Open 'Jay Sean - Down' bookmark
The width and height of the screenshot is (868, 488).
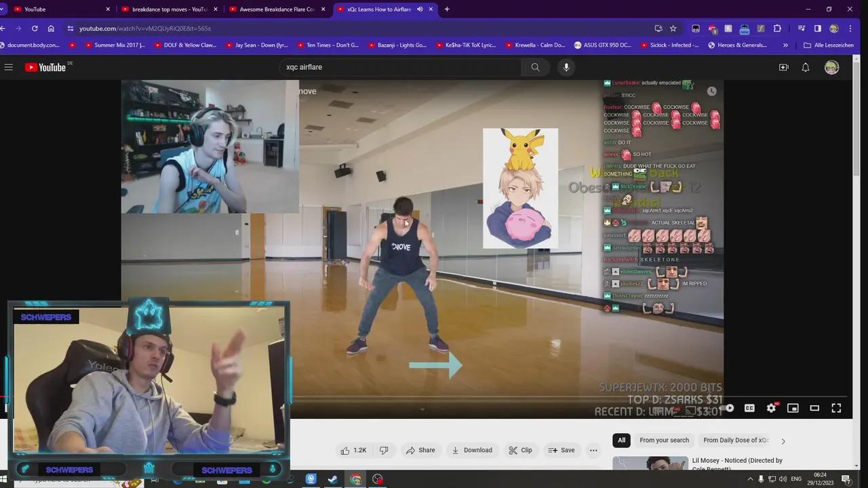255,45
